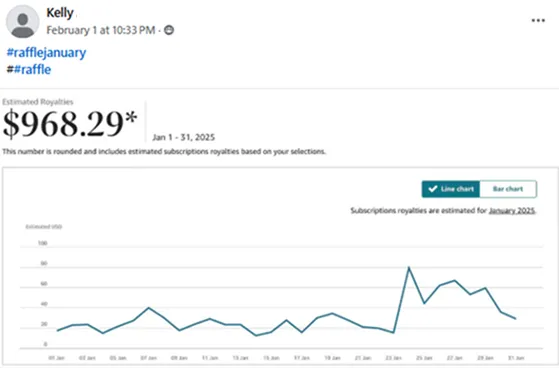Open the three-dot post options menu
This screenshot has width=559, height=368.
(x=538, y=20)
